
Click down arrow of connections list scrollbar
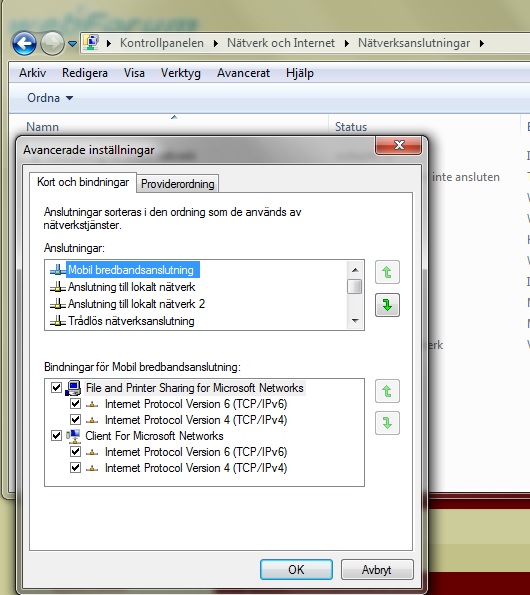[x=355, y=321]
